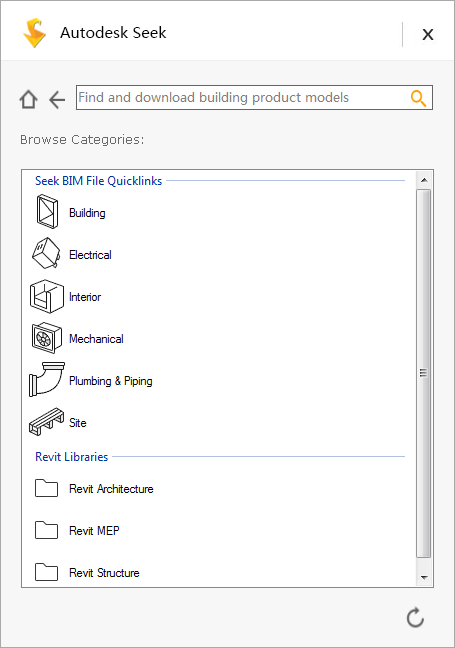Click the vertical scrollbar thumb
Image resolution: width=455 pixels, height=648 pixels.
coord(424,374)
